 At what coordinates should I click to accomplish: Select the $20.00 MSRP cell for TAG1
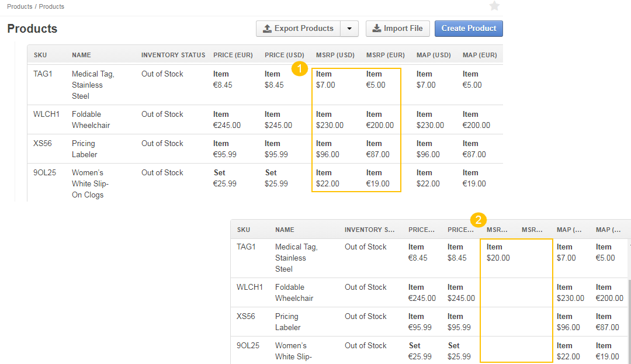pos(498,258)
